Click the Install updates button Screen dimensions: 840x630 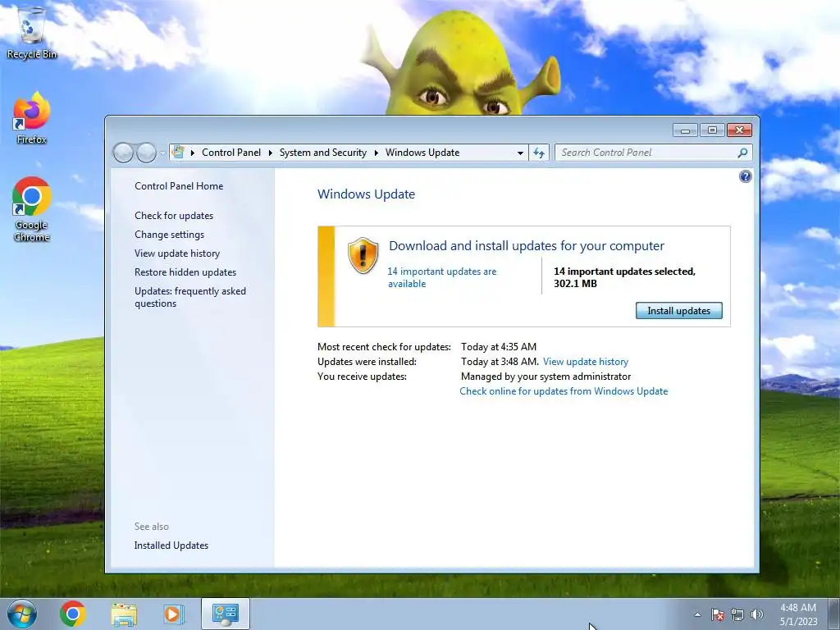pyautogui.click(x=678, y=311)
